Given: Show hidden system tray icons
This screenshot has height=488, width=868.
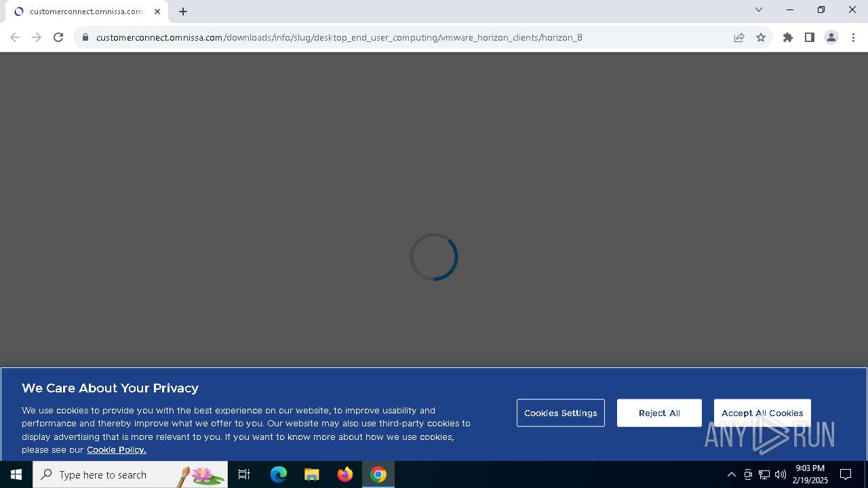Looking at the screenshot, I should [731, 474].
